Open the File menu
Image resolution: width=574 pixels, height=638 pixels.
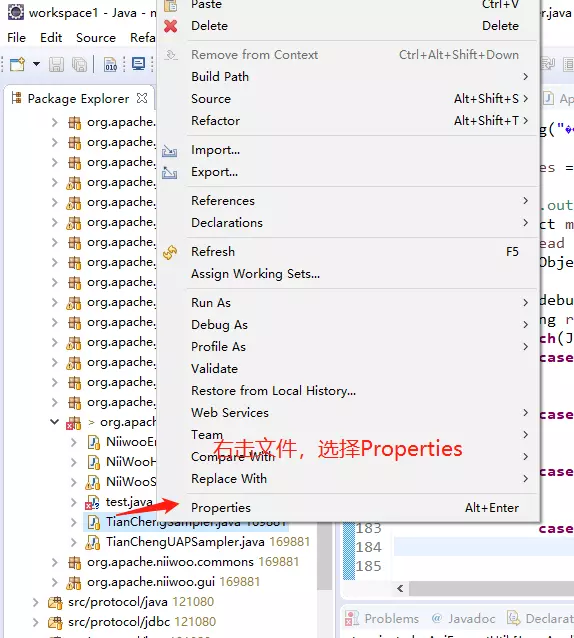[x=16, y=38]
